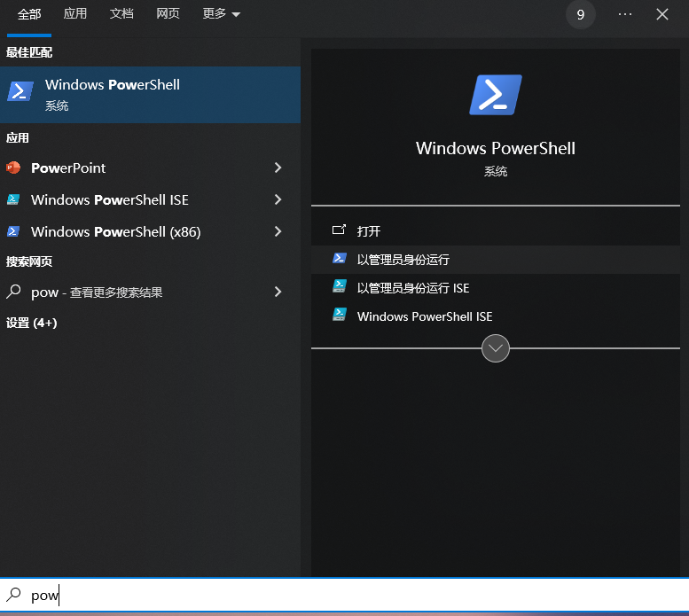
Task: Switch to the 应用 tab
Action: click(x=75, y=13)
